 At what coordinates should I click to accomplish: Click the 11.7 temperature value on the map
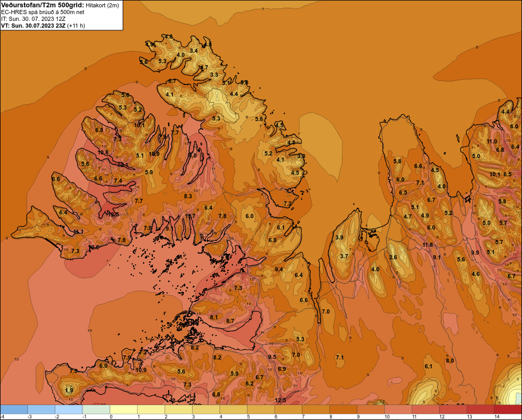tap(190, 216)
